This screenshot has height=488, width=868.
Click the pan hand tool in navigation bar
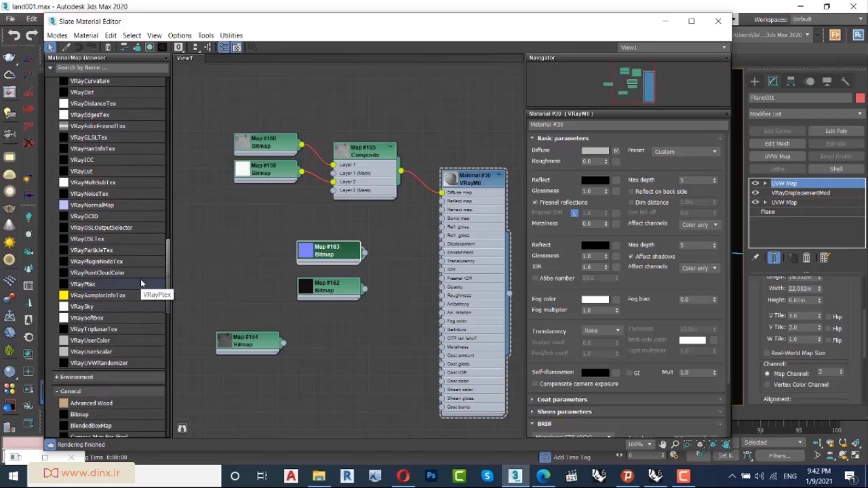pyautogui.click(x=663, y=445)
